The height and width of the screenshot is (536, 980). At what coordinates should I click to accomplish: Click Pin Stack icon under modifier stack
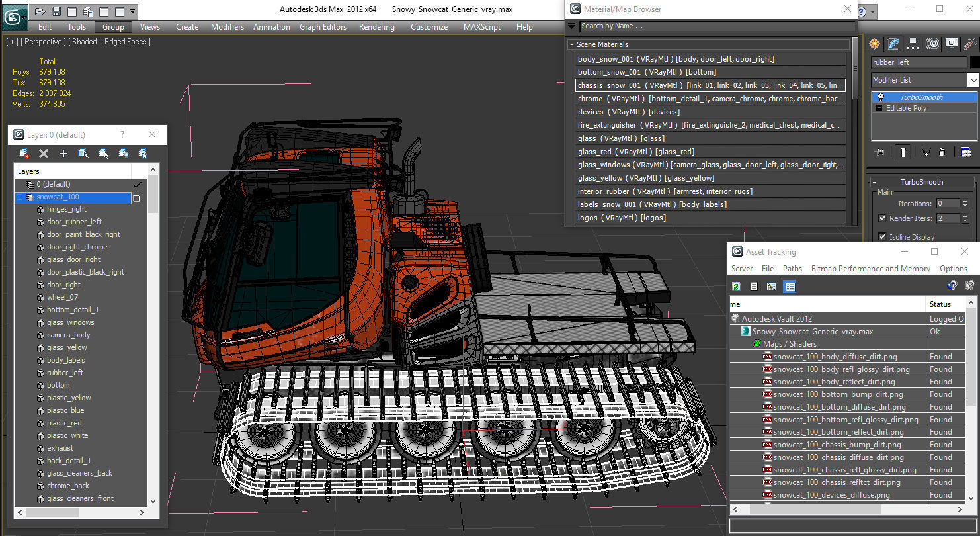880,152
